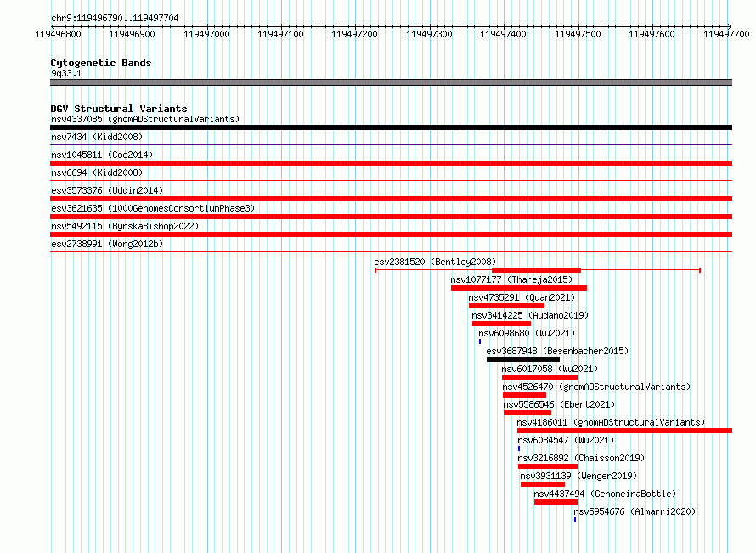The height and width of the screenshot is (553, 756).
Task: Click the black bar under esv3687948 (Besenbacher2015)
Action: [523, 359]
